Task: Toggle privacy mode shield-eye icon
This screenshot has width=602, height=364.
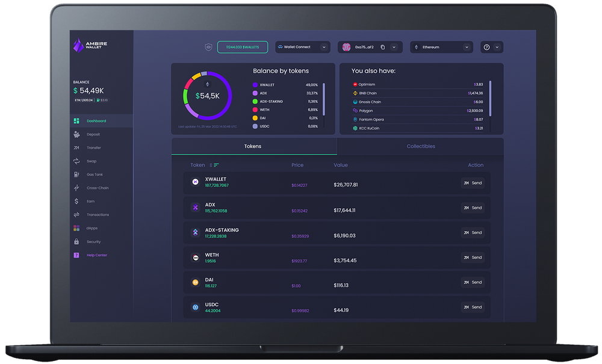Action: tap(208, 47)
